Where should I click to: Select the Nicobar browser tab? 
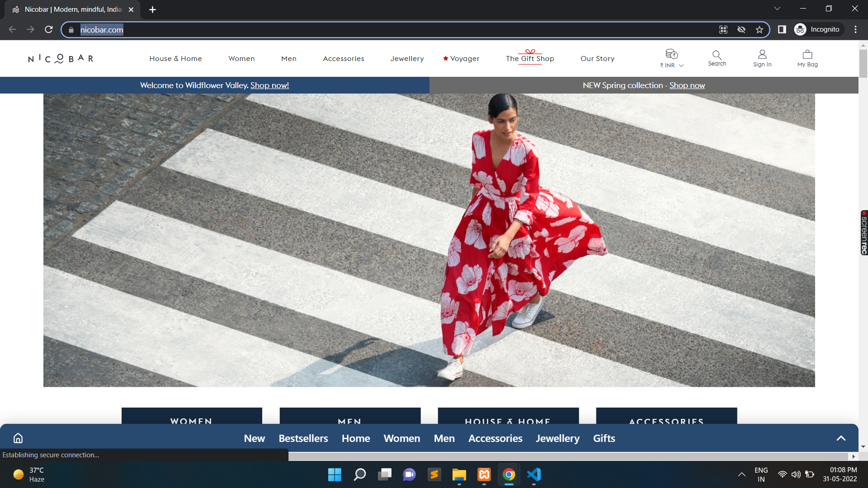(72, 9)
